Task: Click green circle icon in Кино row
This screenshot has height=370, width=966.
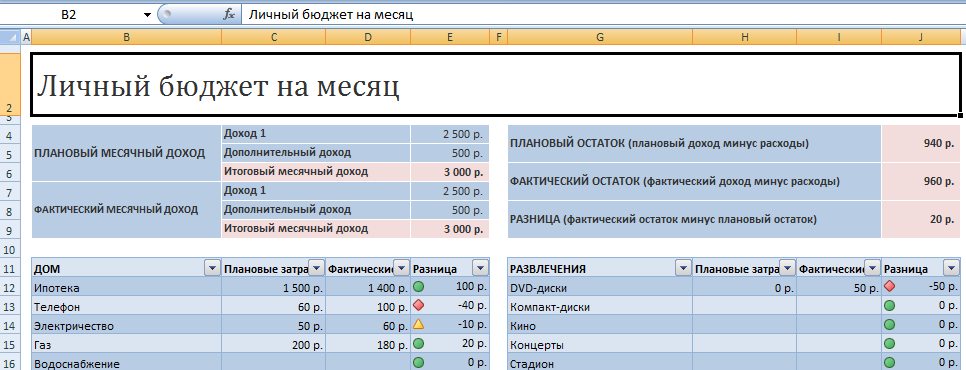Action: click(889, 324)
